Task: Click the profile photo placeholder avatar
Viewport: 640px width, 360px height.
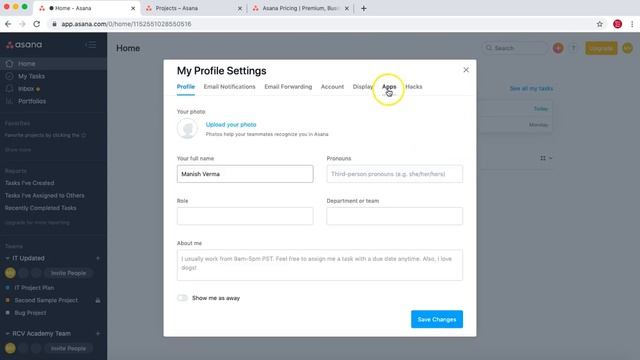Action: click(x=187, y=129)
